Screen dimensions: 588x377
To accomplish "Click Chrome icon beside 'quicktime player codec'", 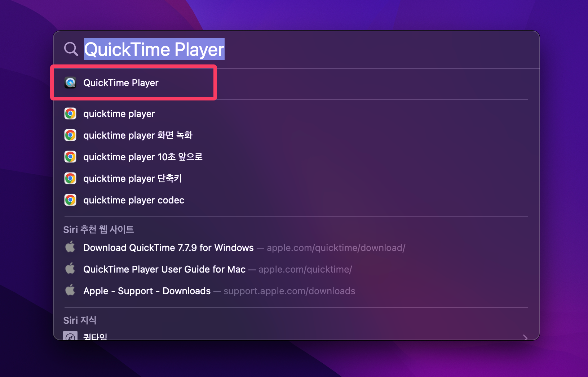I will click(x=70, y=200).
